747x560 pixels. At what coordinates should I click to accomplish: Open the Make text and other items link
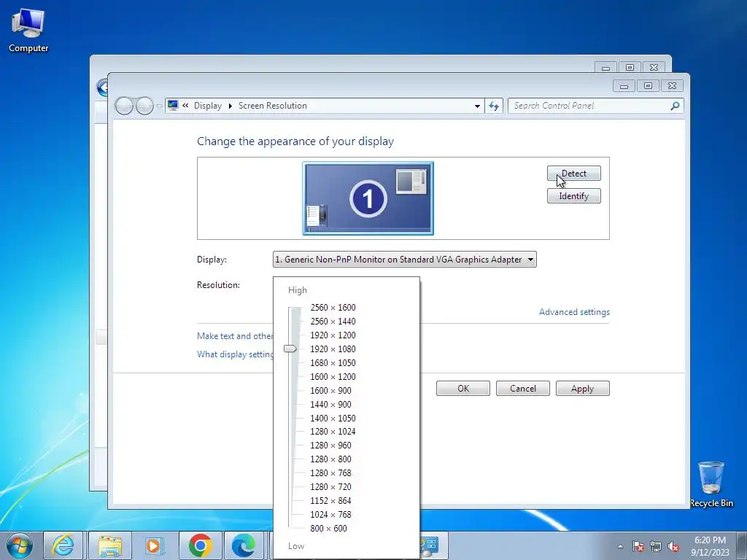click(x=235, y=335)
